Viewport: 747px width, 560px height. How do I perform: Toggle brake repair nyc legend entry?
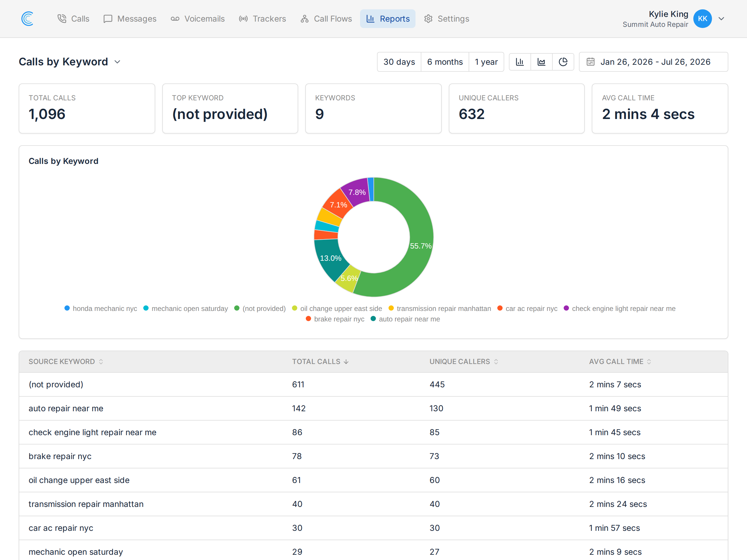click(335, 319)
